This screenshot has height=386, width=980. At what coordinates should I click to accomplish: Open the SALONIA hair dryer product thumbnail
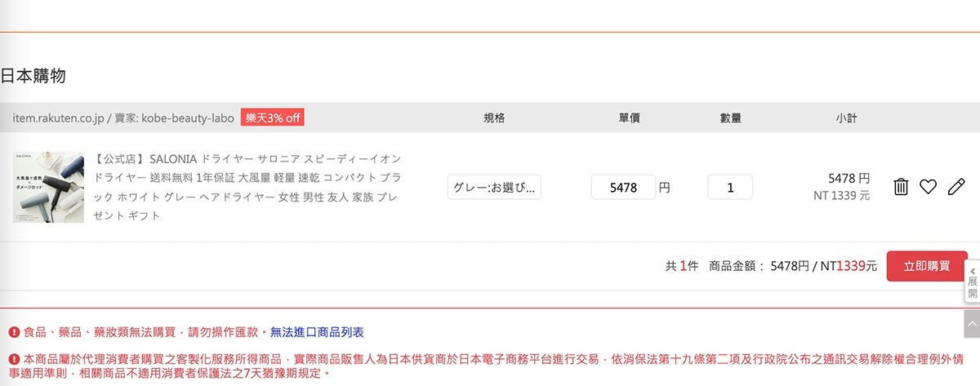coord(48,187)
